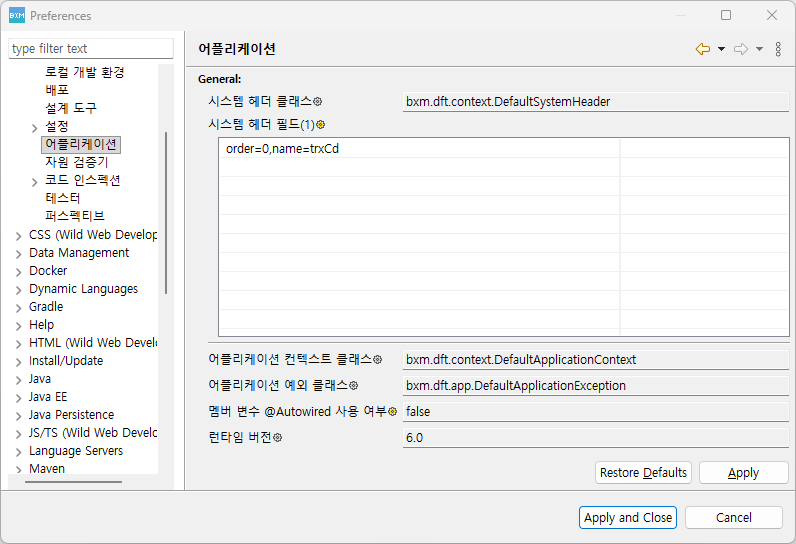Select 설정 in the preferences tree
Viewport: 796px width, 544px height.
point(57,126)
